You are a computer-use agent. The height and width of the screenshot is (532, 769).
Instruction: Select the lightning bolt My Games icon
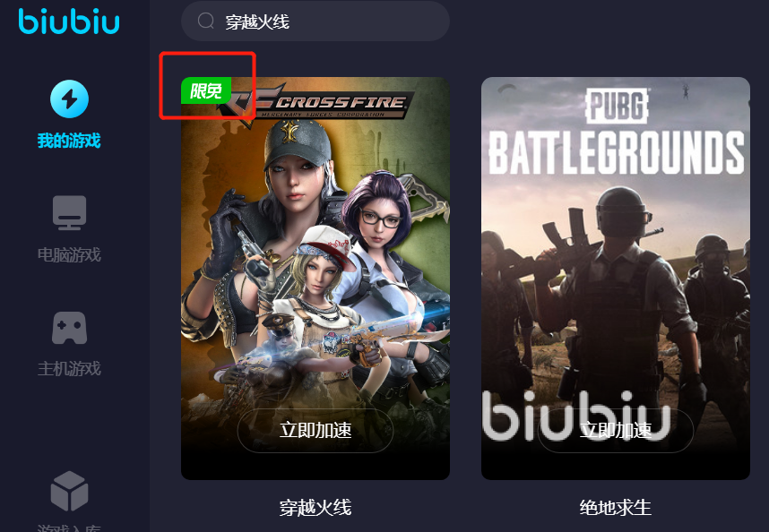click(70, 99)
